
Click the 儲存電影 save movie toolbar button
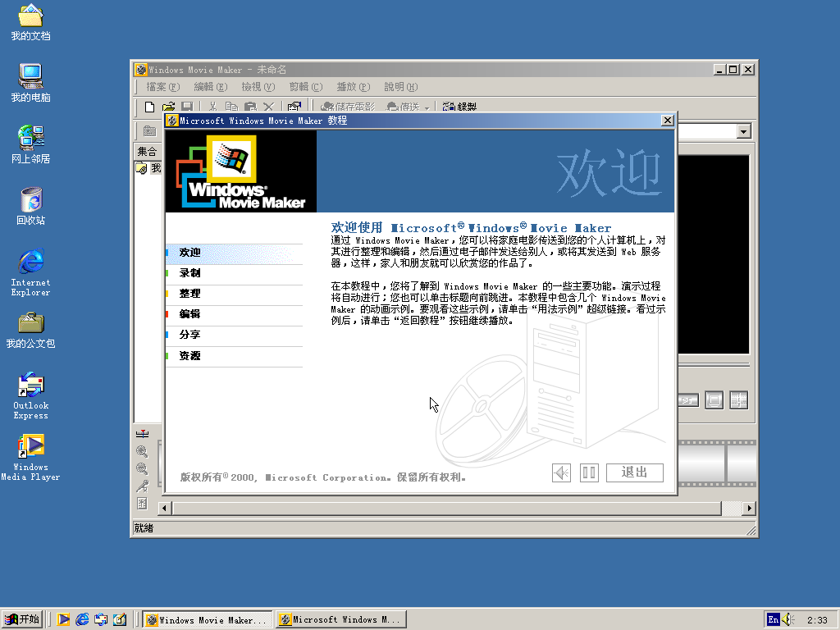[348, 106]
